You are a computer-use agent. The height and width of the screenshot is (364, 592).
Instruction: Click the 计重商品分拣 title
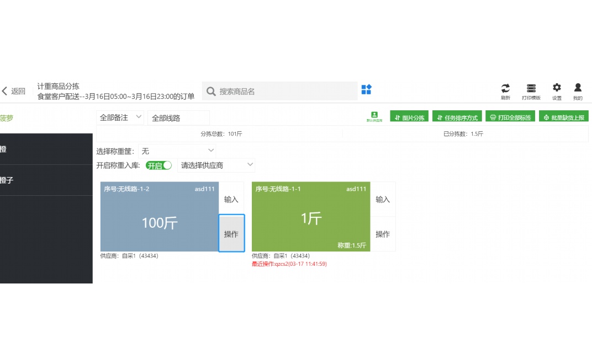click(58, 86)
